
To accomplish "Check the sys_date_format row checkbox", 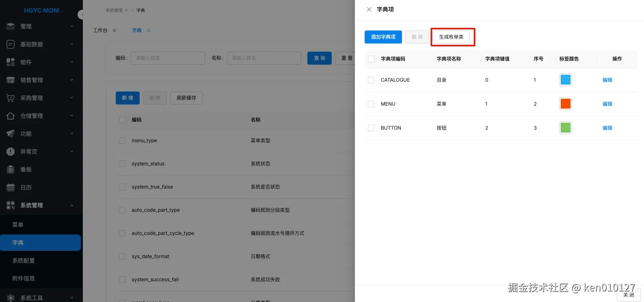I will 122,256.
